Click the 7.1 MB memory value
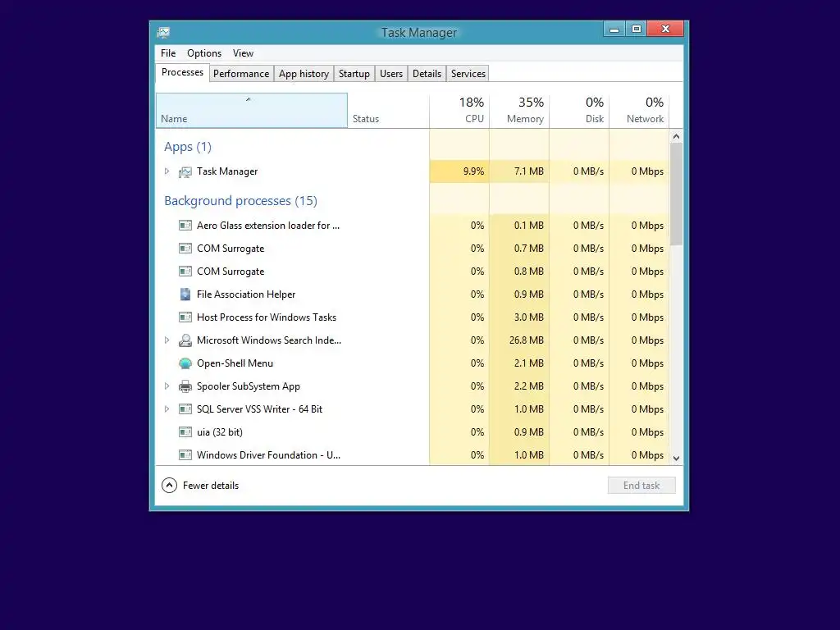Viewport: 840px width, 630px height. (529, 171)
